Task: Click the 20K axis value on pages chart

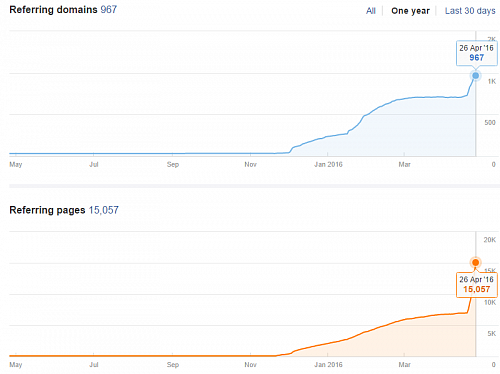Action: coord(490,240)
